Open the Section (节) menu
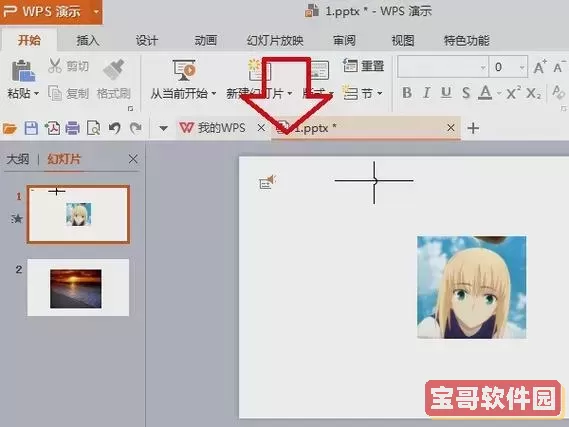The width and height of the screenshot is (569, 427). pos(363,93)
